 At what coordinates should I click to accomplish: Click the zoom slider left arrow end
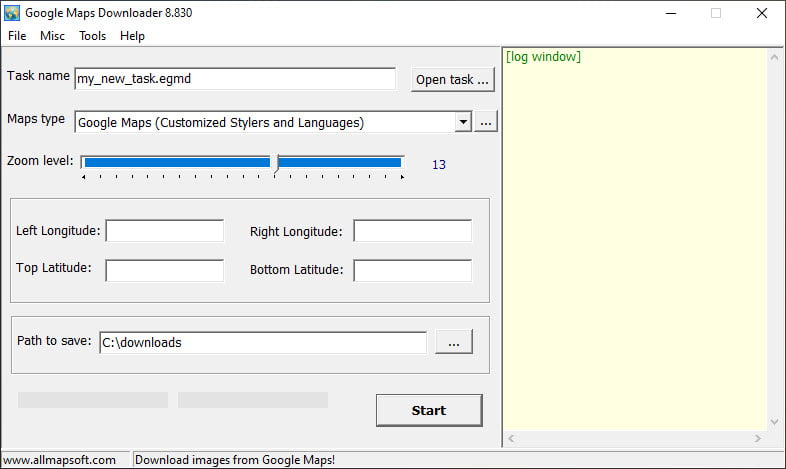tap(84, 177)
